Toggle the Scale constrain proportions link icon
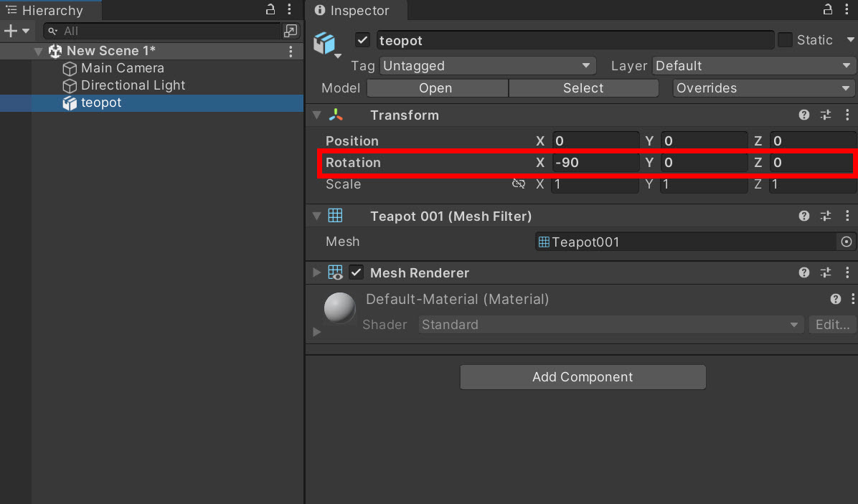The width and height of the screenshot is (858, 504). [x=518, y=184]
